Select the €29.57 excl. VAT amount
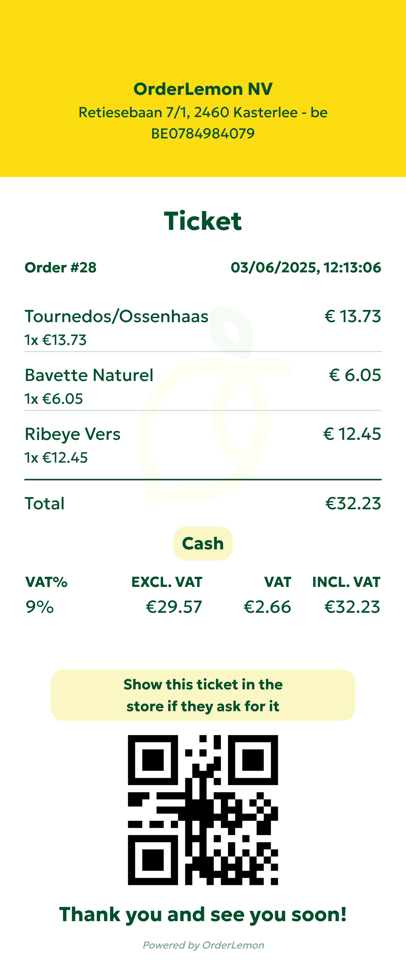This screenshot has width=406, height=980. click(x=174, y=607)
